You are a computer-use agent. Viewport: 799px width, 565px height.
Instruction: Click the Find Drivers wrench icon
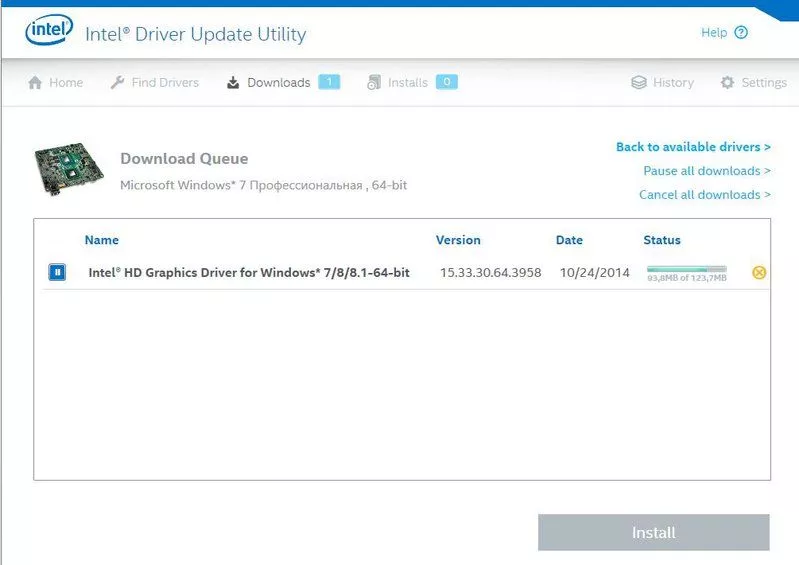click(117, 83)
